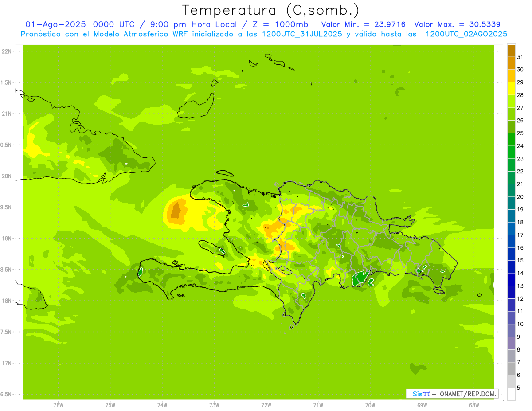532x411 pixels.
Task: Click the dark orange swatch above 31
Action: point(511,51)
